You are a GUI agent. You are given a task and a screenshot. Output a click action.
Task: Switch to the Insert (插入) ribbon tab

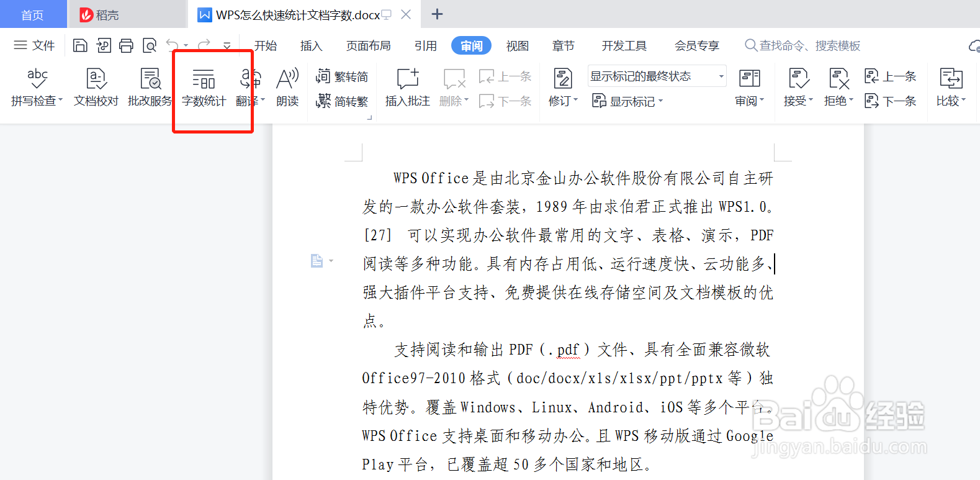pos(312,46)
